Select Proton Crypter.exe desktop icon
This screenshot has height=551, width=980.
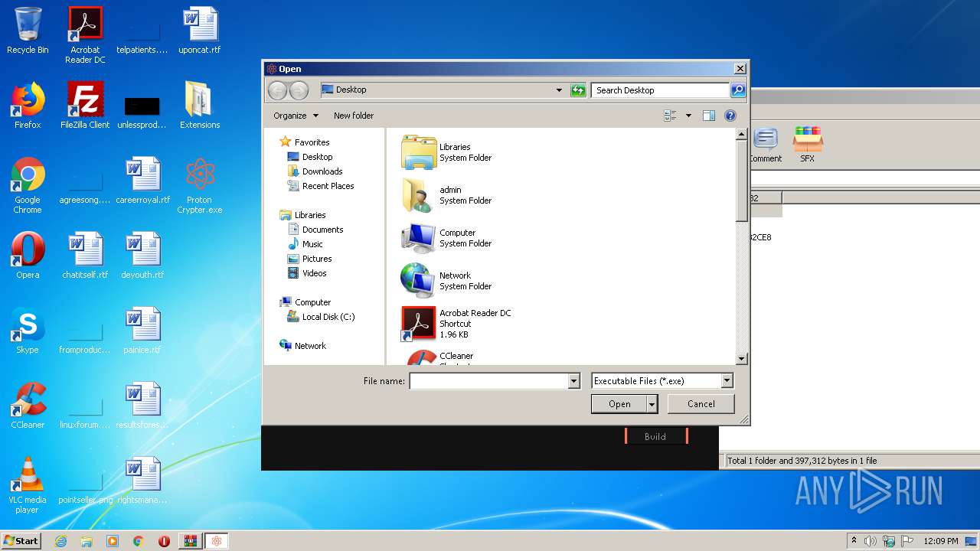pyautogui.click(x=200, y=186)
